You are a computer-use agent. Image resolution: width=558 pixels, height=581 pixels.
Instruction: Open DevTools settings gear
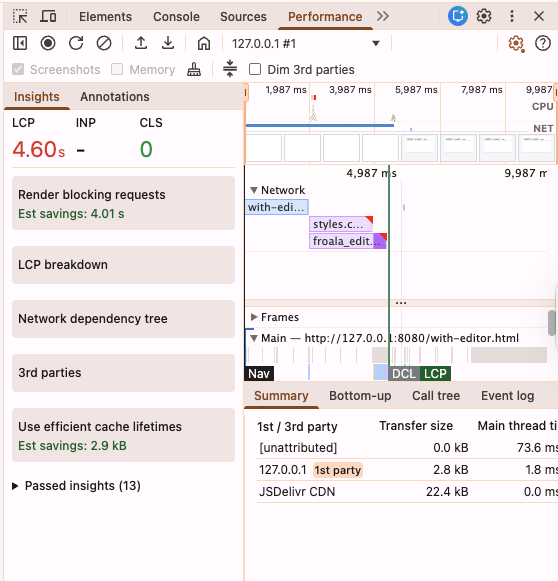(x=484, y=16)
